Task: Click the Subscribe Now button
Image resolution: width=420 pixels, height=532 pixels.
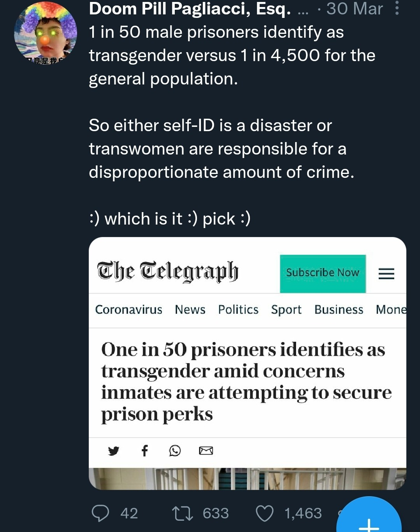Action: click(x=323, y=273)
